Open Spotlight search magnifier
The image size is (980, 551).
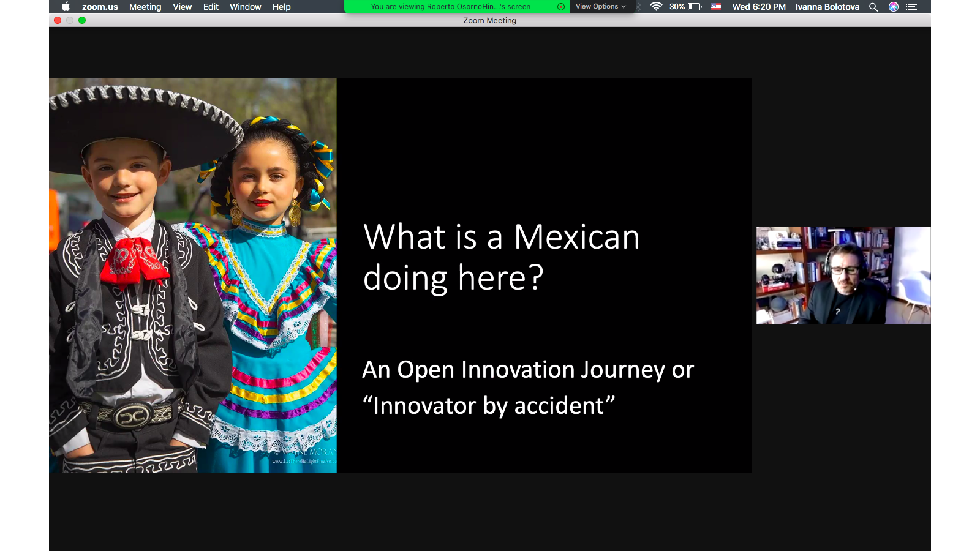tap(873, 7)
